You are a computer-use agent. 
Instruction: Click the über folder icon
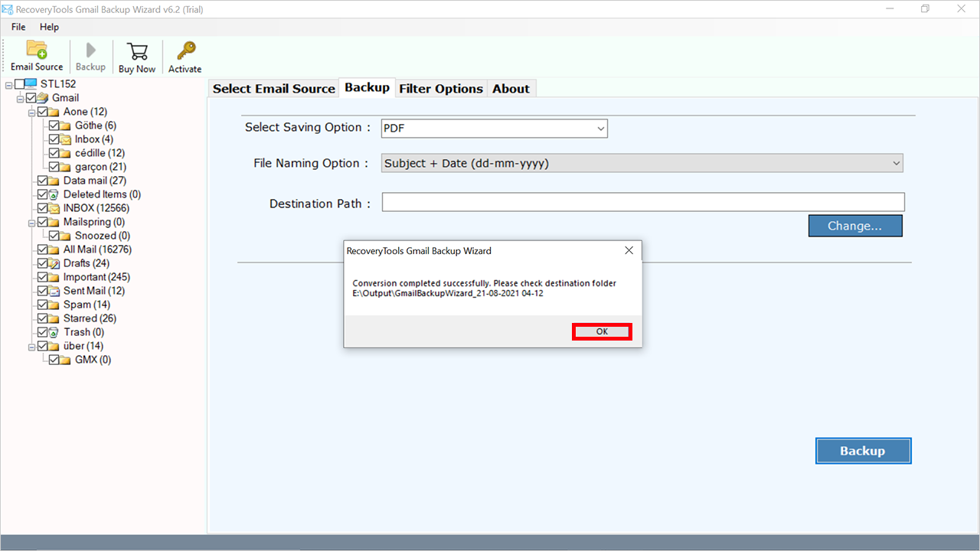pyautogui.click(x=54, y=346)
